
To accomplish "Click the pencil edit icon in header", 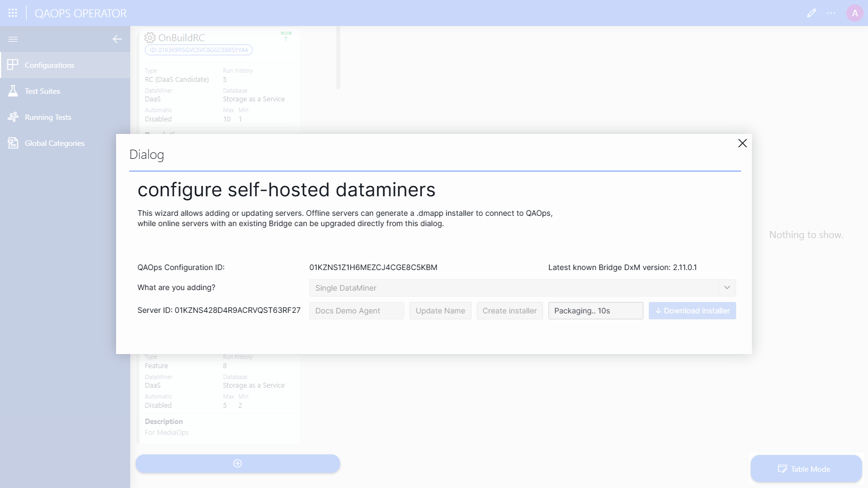I will [x=812, y=13].
